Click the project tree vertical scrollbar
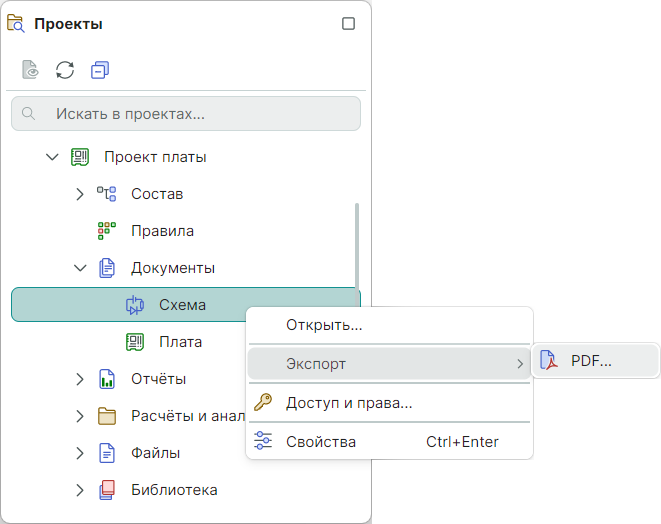The height and width of the screenshot is (524, 661). (x=357, y=250)
